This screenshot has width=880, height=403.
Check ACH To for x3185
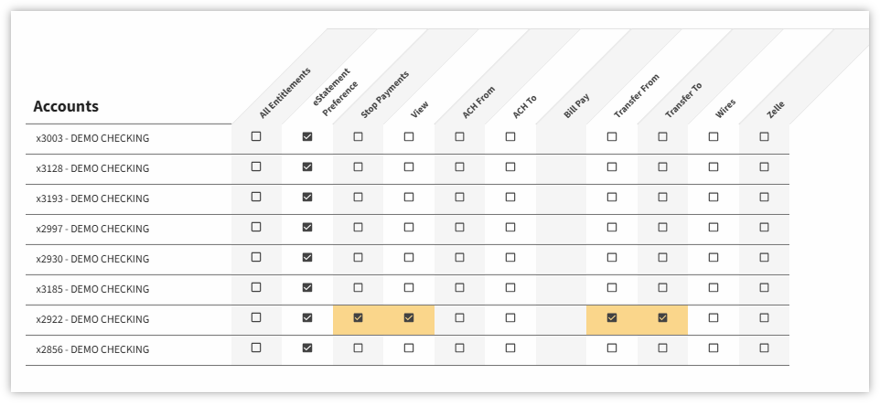point(510,287)
